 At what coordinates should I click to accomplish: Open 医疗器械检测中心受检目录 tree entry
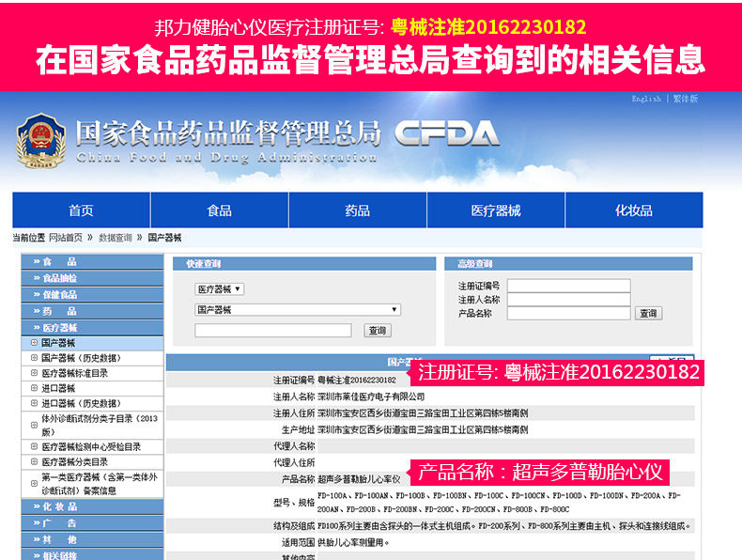point(91,446)
